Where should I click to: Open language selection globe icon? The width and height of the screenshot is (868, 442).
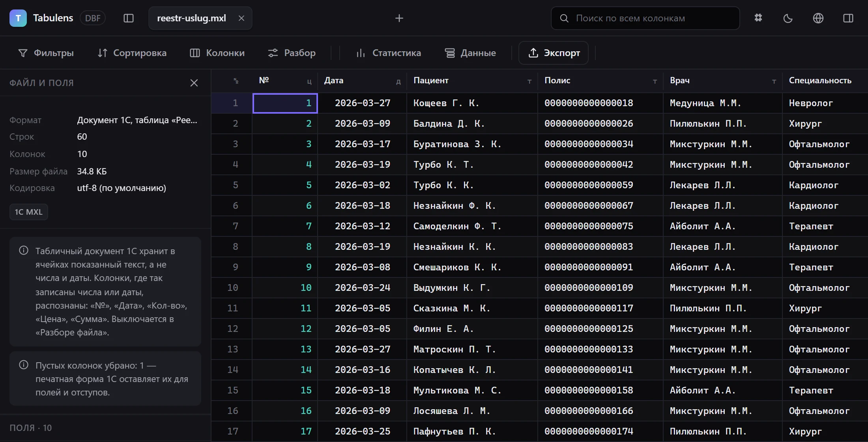point(818,18)
